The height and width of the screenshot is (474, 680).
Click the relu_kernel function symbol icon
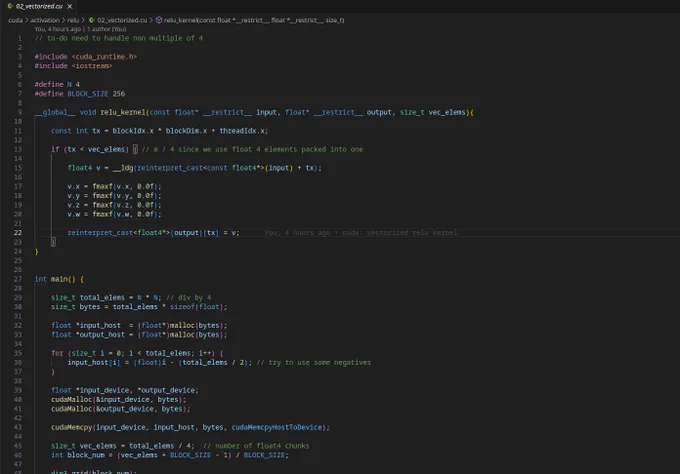(x=159, y=20)
